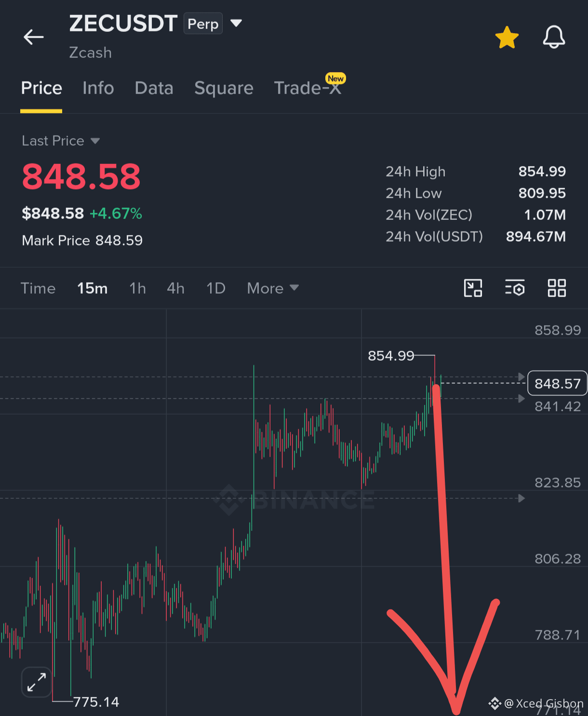Switch to the Info tab
The image size is (588, 716).
[x=98, y=88]
